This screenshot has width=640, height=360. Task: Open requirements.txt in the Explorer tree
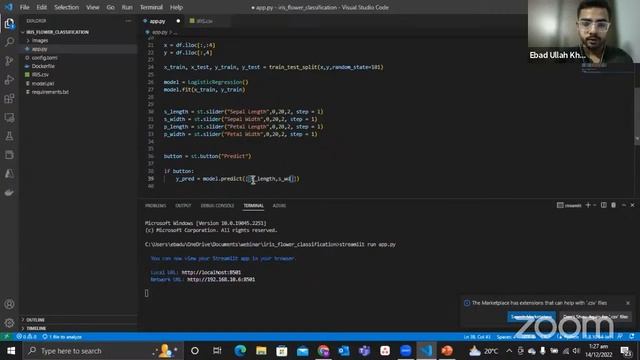[50, 92]
